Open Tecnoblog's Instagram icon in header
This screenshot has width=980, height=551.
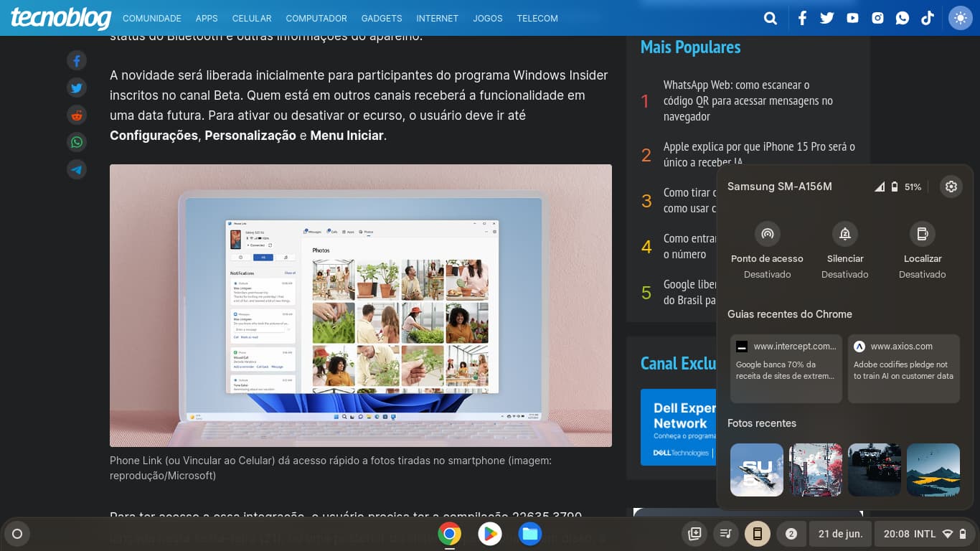[877, 18]
